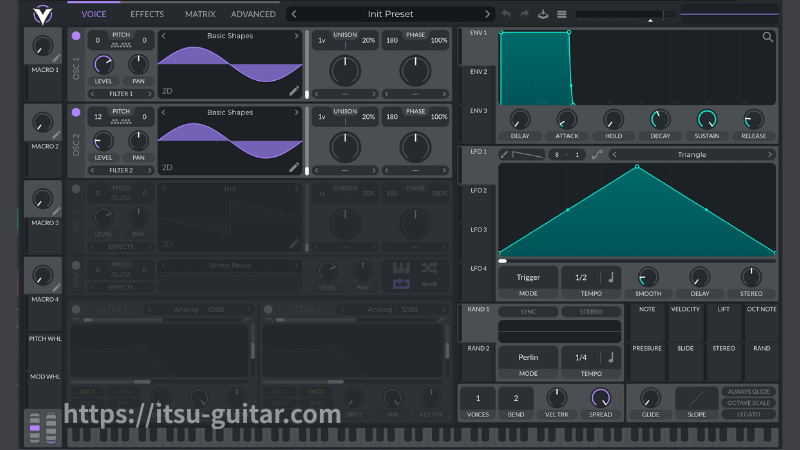
Task: Toggle the Octave Scale option
Action: pyautogui.click(x=748, y=403)
